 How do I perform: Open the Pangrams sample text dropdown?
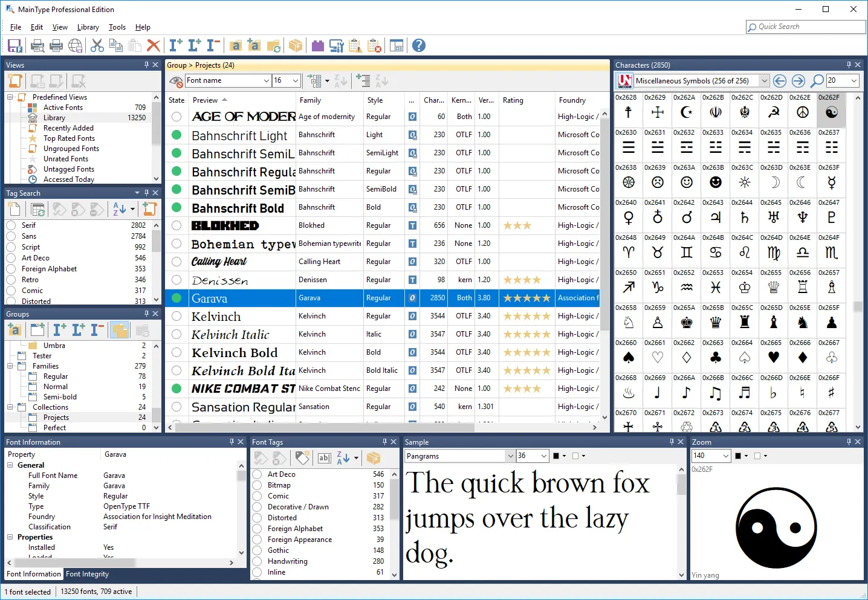pyautogui.click(x=511, y=456)
